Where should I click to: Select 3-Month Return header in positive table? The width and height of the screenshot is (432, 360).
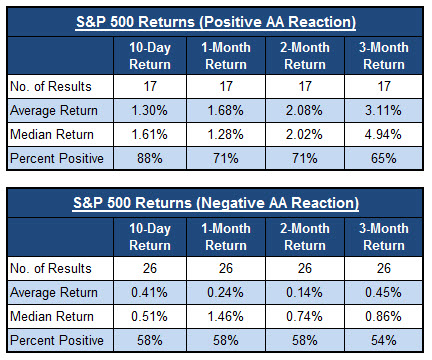(x=384, y=56)
